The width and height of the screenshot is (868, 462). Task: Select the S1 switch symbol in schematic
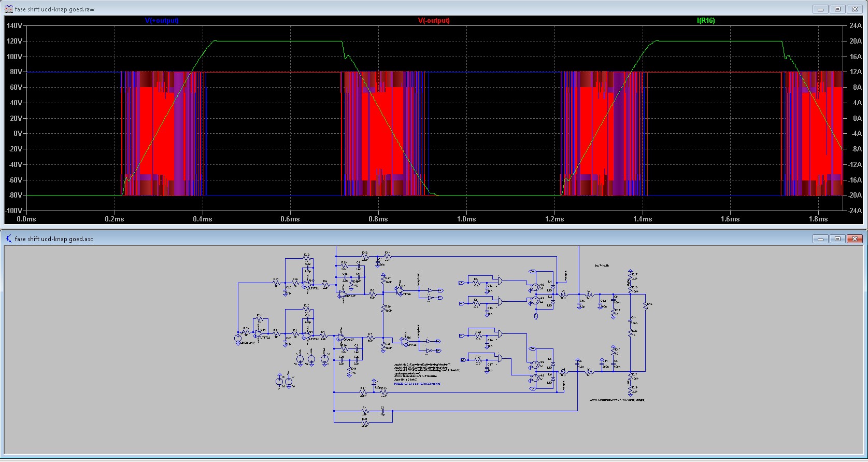535,287
